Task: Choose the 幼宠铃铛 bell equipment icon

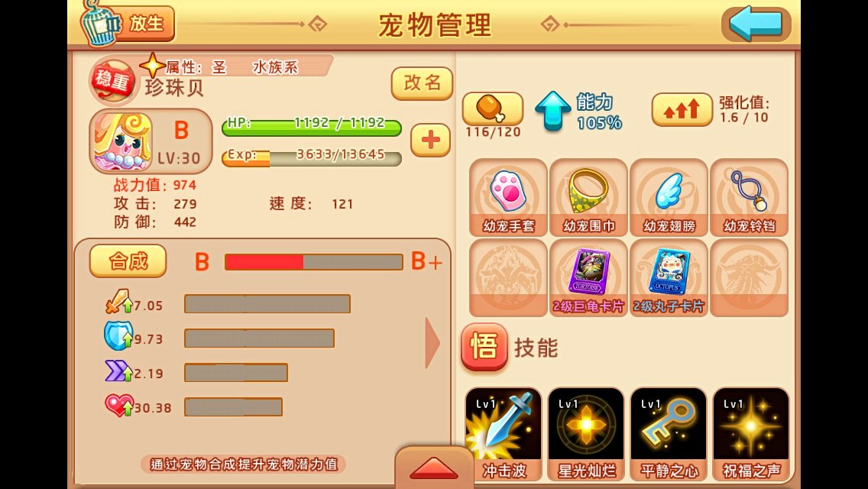Action: (749, 198)
